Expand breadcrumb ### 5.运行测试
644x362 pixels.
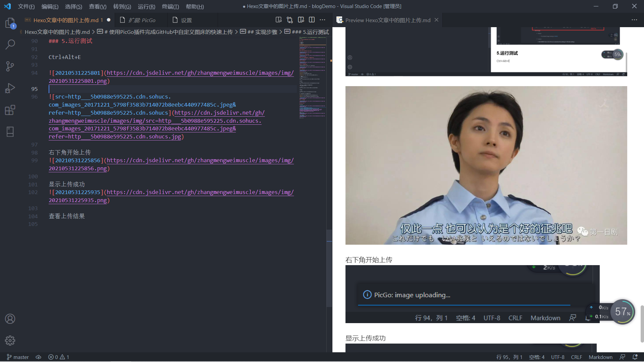click(x=307, y=32)
